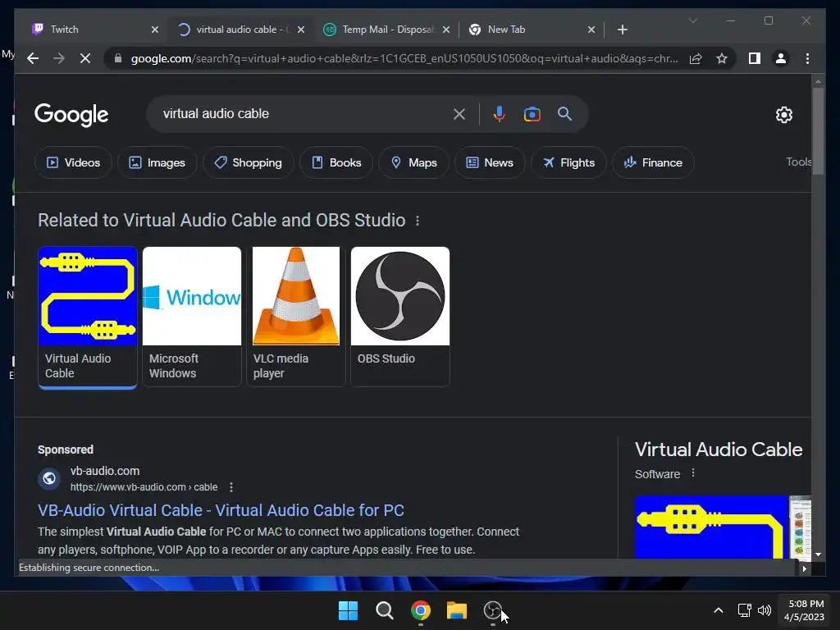The image size is (840, 630).
Task: Open taskbar clock and date
Action: click(x=804, y=610)
